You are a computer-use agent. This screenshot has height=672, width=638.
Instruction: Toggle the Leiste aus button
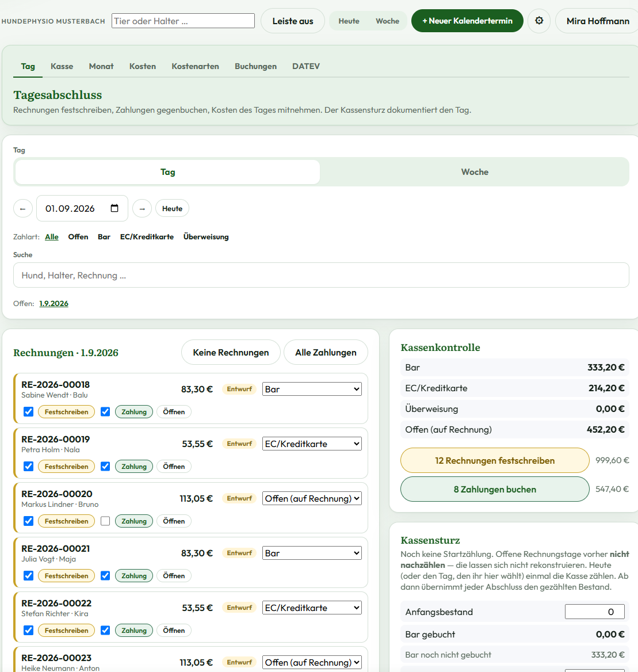(293, 21)
